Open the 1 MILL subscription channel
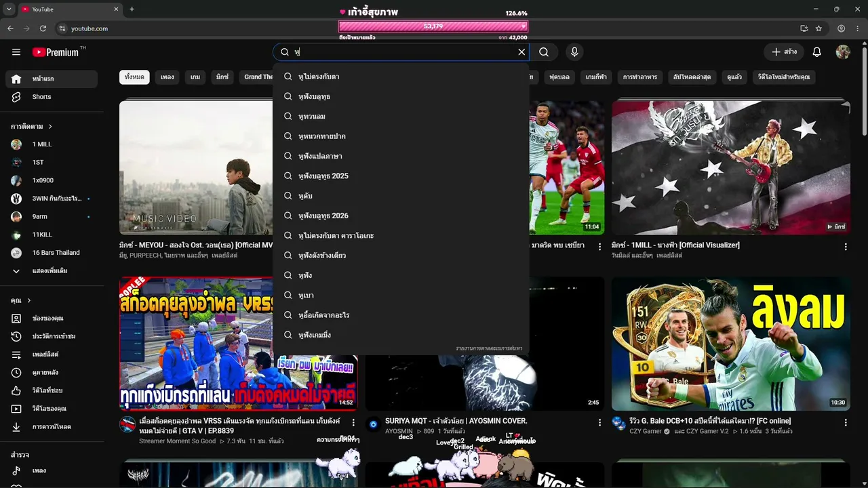868x488 pixels. [x=52, y=144]
